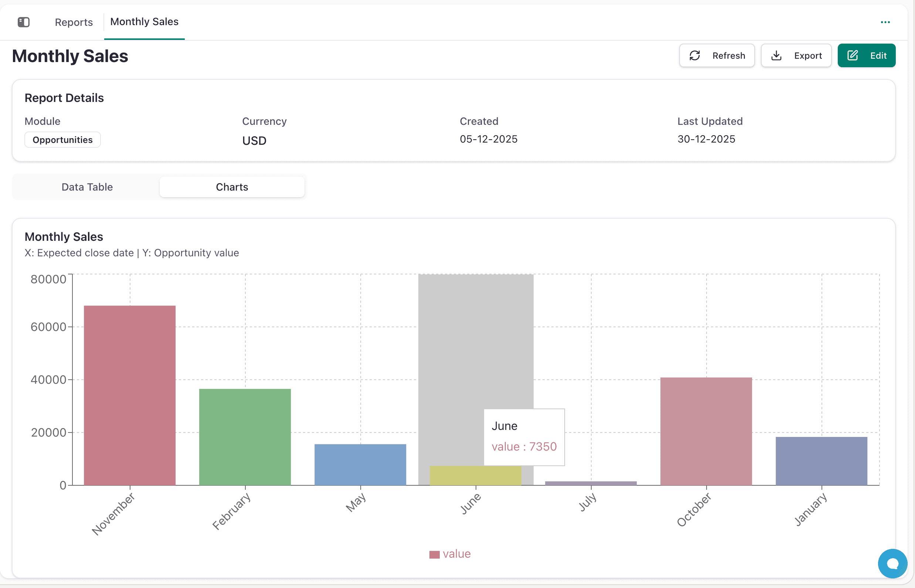
Task: Click the last updated date 30-12-2025
Action: (706, 139)
